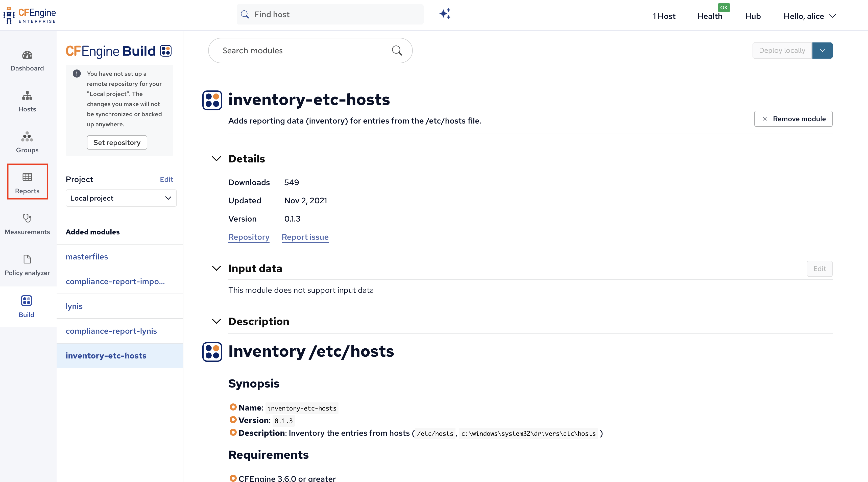Click the /etc/hosts code snippet
The height and width of the screenshot is (482, 868).
coord(435,433)
